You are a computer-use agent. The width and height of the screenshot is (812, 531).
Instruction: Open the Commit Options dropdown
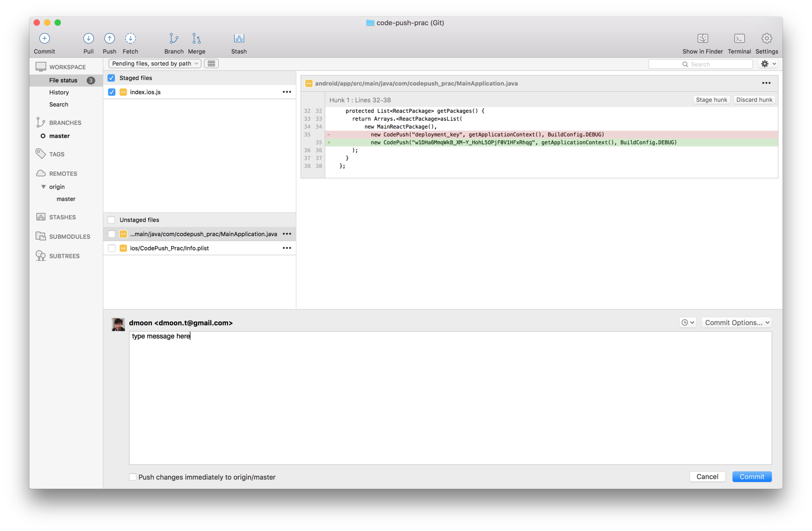point(737,323)
